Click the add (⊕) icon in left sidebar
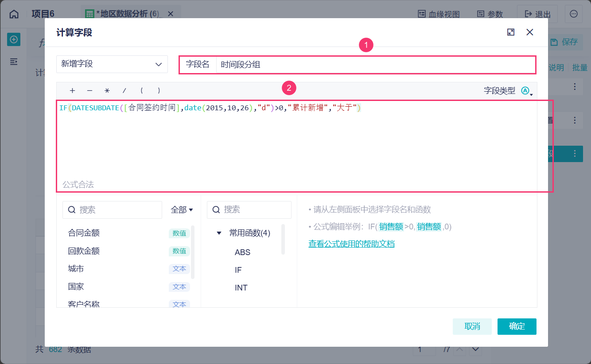Viewport: 591px width, 364px height. coord(13,39)
